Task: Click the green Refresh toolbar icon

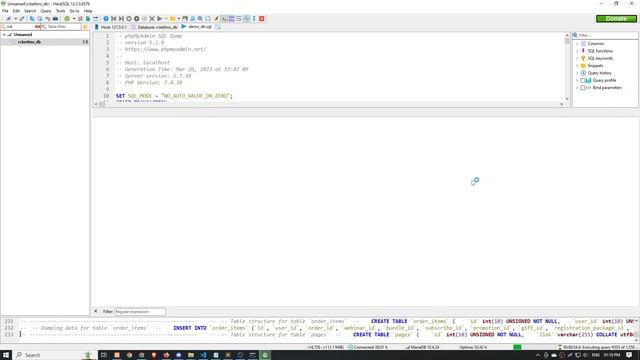Action: 67,19
